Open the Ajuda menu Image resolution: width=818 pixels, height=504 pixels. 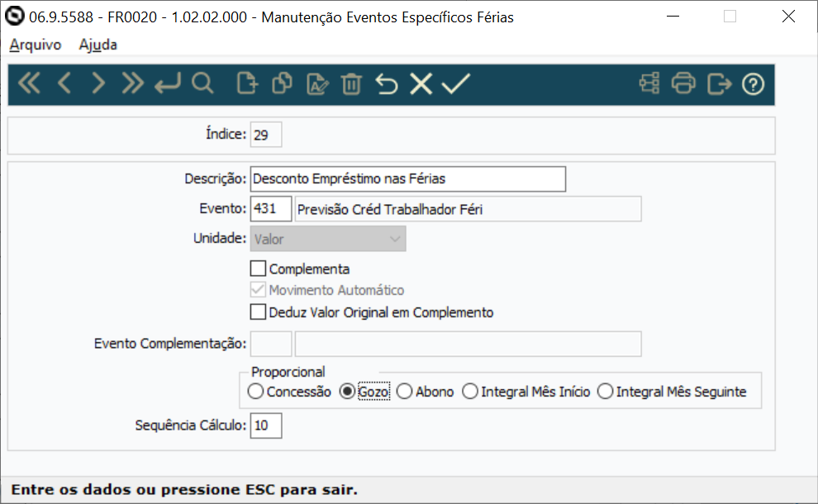(x=97, y=45)
